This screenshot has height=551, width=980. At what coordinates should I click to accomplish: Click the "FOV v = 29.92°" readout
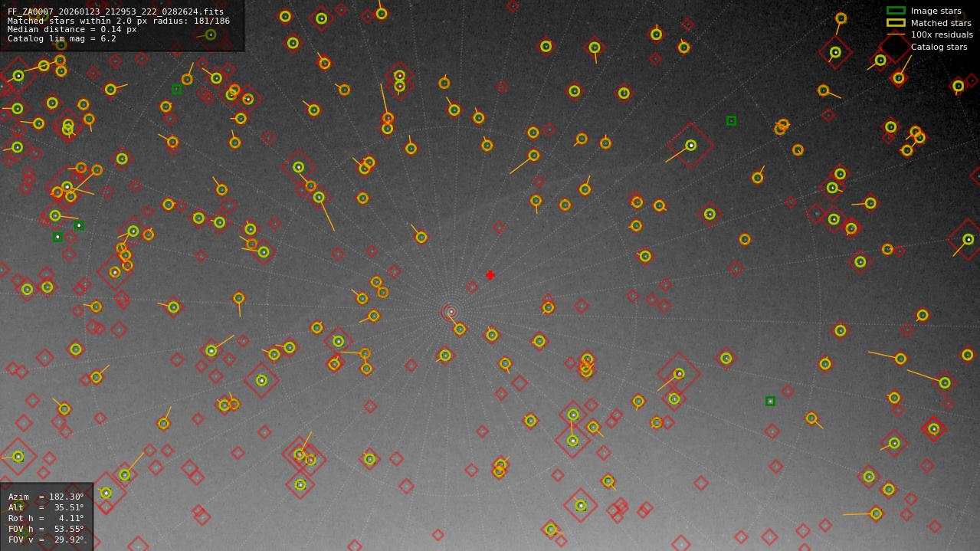46,540
